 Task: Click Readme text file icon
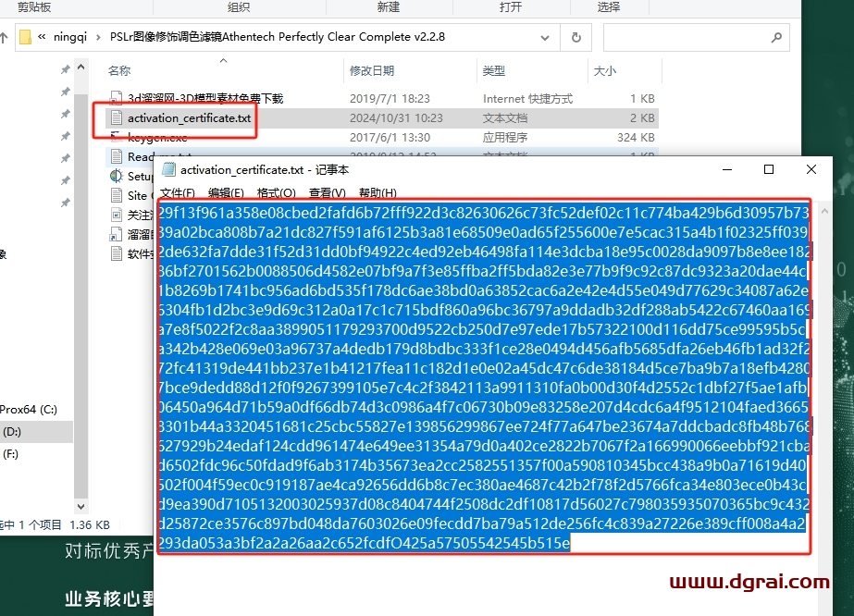coord(116,157)
